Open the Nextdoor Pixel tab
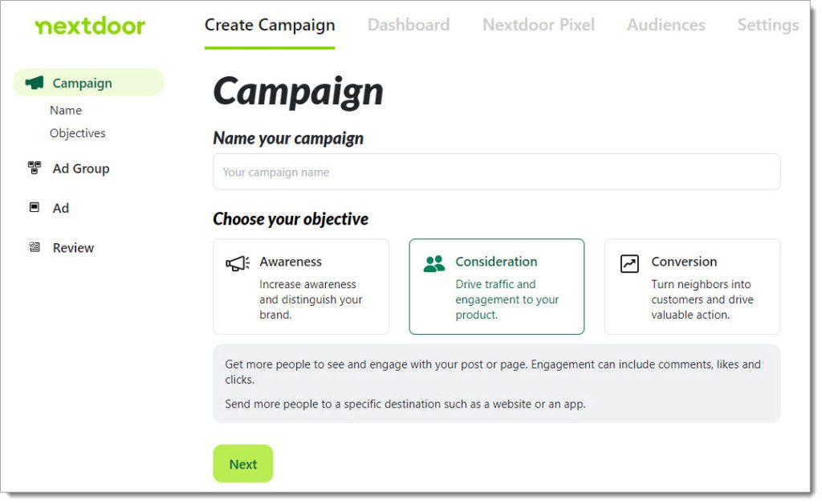This screenshot has height=504, width=822. coord(539,25)
